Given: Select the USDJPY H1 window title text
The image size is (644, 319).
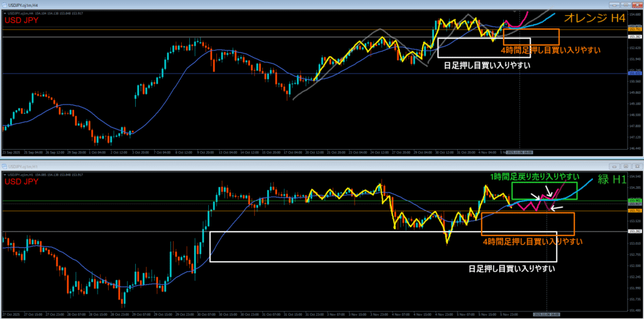Looking at the screenshot, I should [x=23, y=167].
